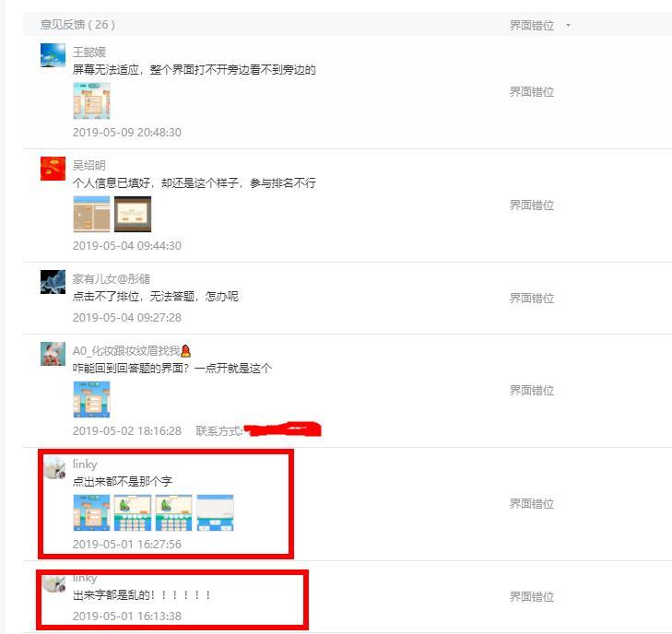Open linky's first attached screenshot
The width and height of the screenshot is (672, 634).
pos(91,512)
